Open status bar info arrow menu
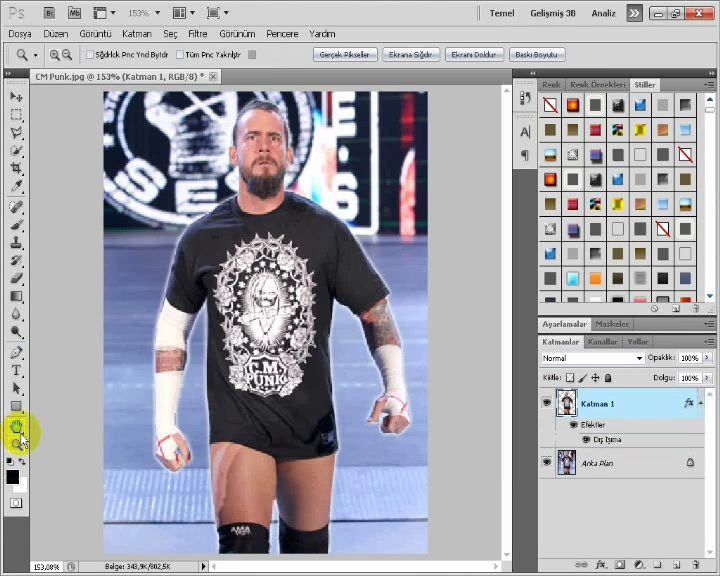This screenshot has height=576, width=720. (203, 566)
